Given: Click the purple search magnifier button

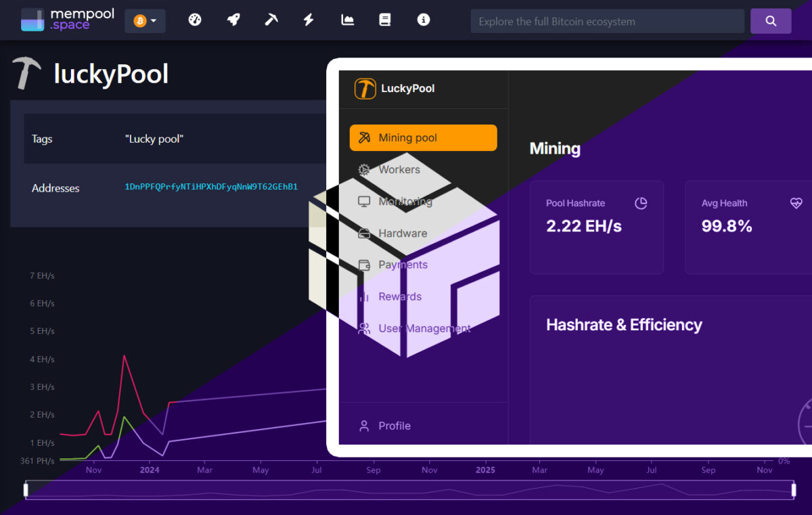Looking at the screenshot, I should coord(771,21).
